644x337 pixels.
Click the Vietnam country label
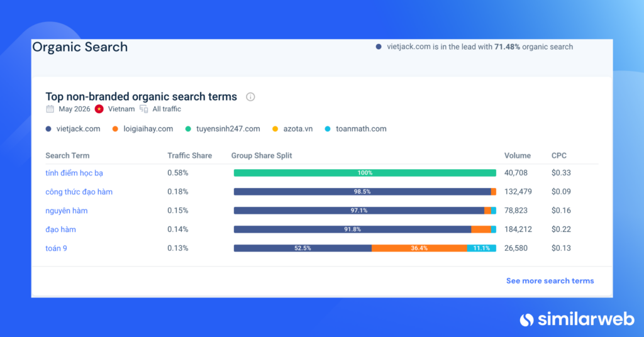pyautogui.click(x=121, y=109)
